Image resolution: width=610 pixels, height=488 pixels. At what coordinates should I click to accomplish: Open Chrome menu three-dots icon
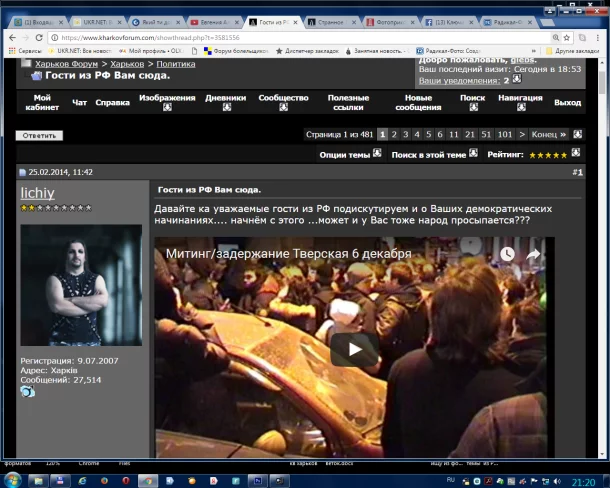(598, 38)
